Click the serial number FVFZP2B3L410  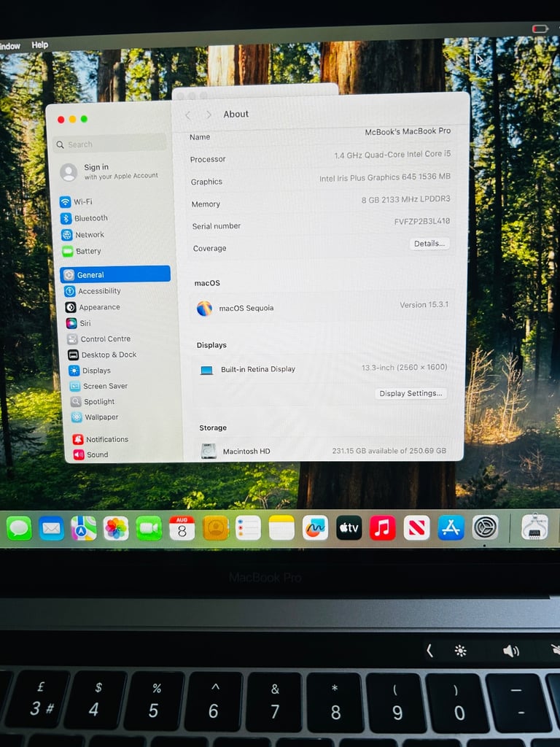(x=422, y=222)
